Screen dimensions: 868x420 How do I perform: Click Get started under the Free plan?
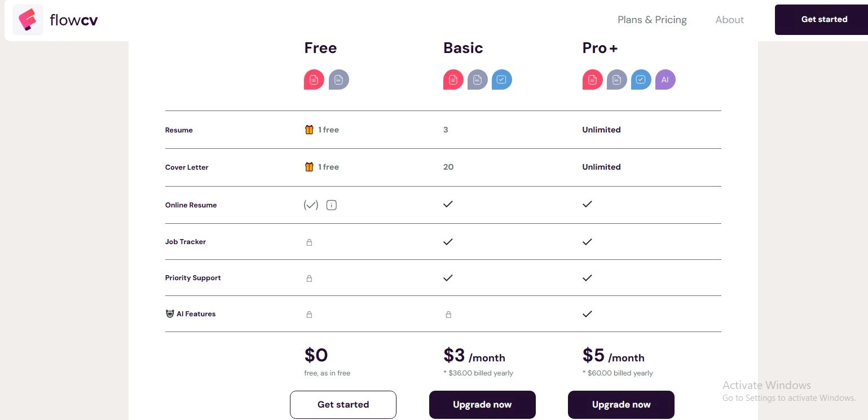343,404
